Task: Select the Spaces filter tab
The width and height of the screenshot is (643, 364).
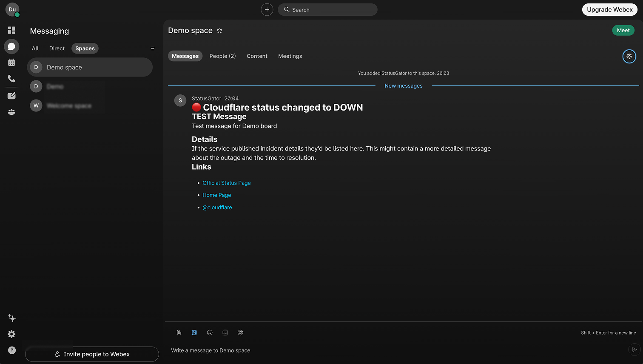Action: 85,48
